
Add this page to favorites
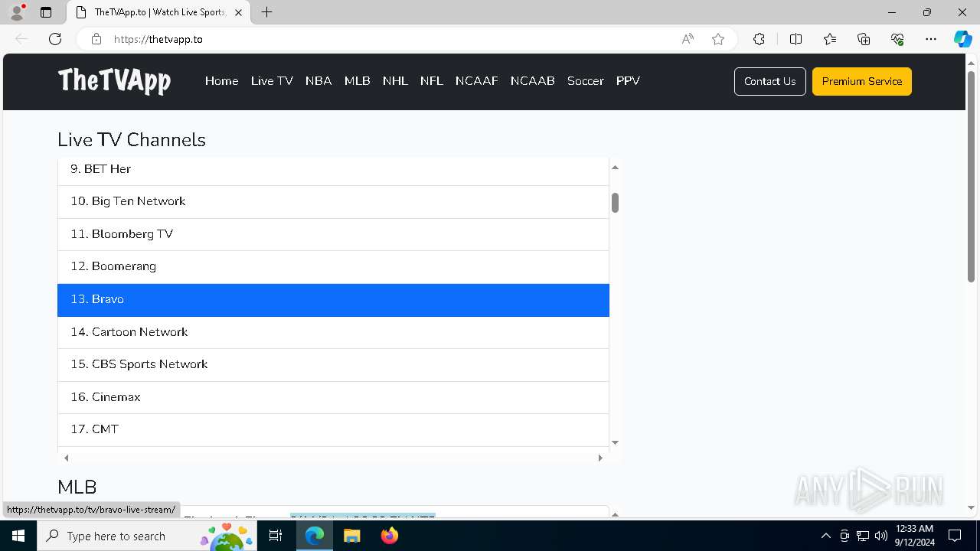coord(718,39)
